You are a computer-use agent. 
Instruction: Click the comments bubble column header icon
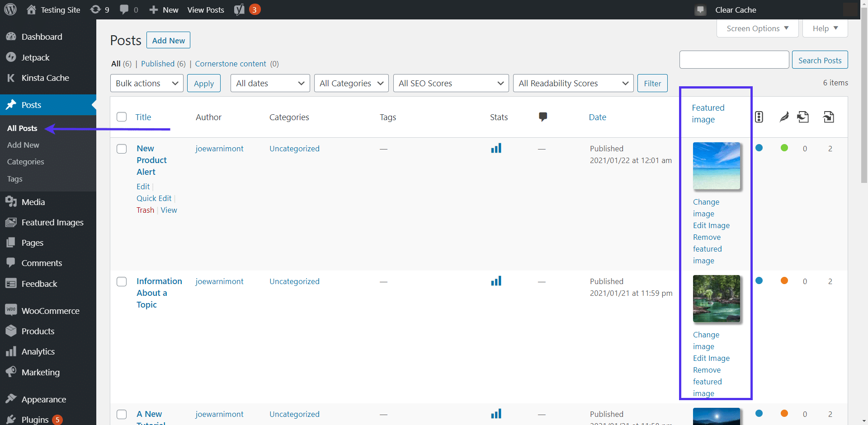(543, 117)
